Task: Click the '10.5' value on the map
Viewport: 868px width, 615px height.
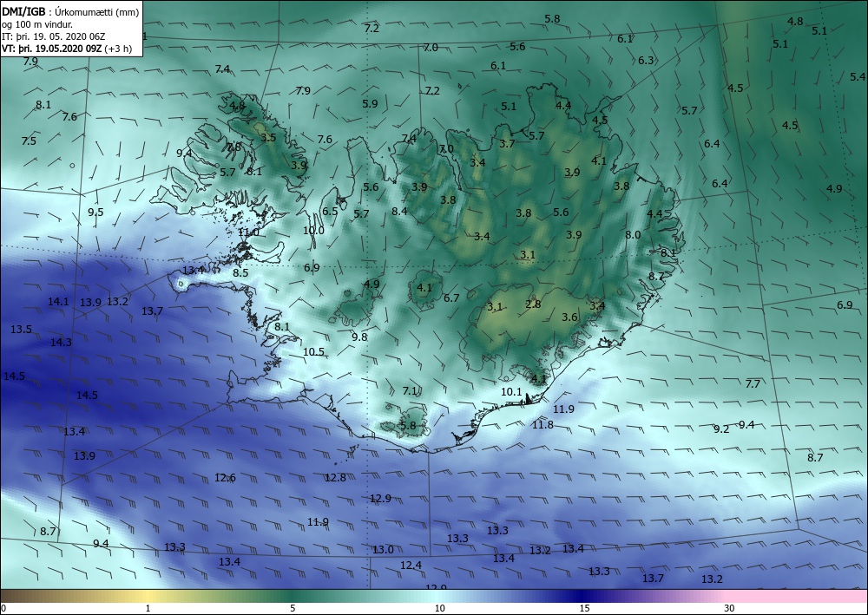Action: (x=314, y=352)
